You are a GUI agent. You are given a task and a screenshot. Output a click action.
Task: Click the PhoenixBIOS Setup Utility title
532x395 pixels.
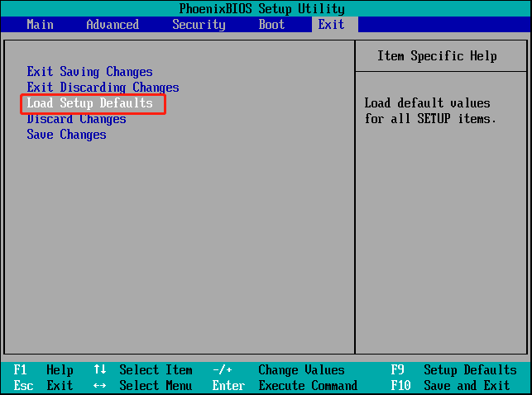click(262, 9)
